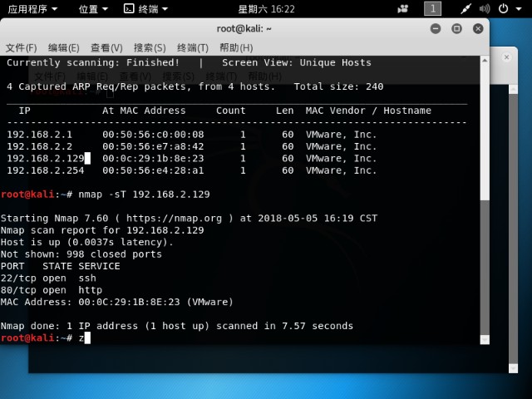The height and width of the screenshot is (399, 532).
Task: Open the 帮助(H) menu
Action: pos(236,48)
